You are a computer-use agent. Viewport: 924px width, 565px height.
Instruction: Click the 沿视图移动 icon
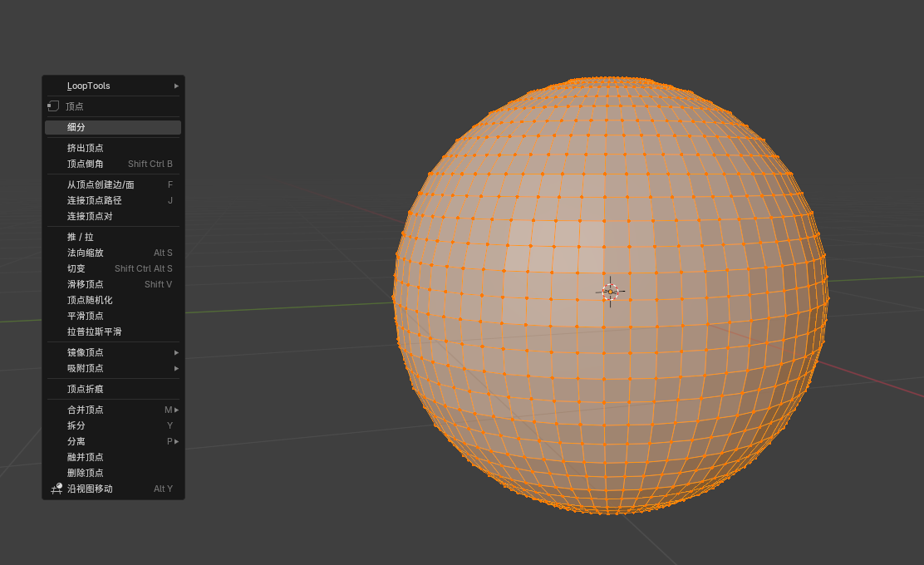point(57,489)
